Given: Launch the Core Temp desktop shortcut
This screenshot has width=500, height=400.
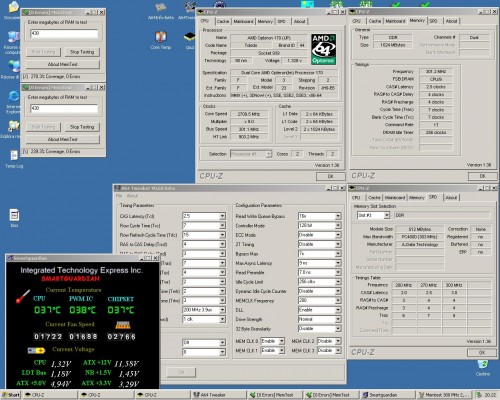Looking at the screenshot, I should click(161, 37).
